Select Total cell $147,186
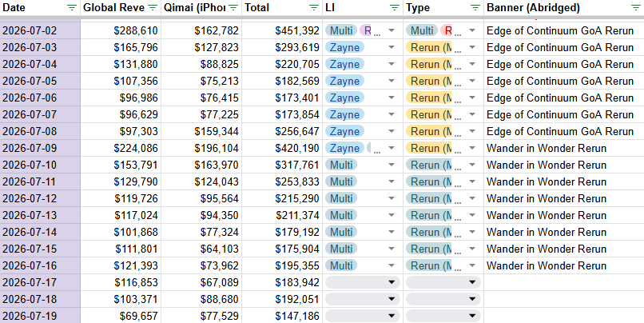Viewport: 644px width, 323px height. (x=282, y=316)
